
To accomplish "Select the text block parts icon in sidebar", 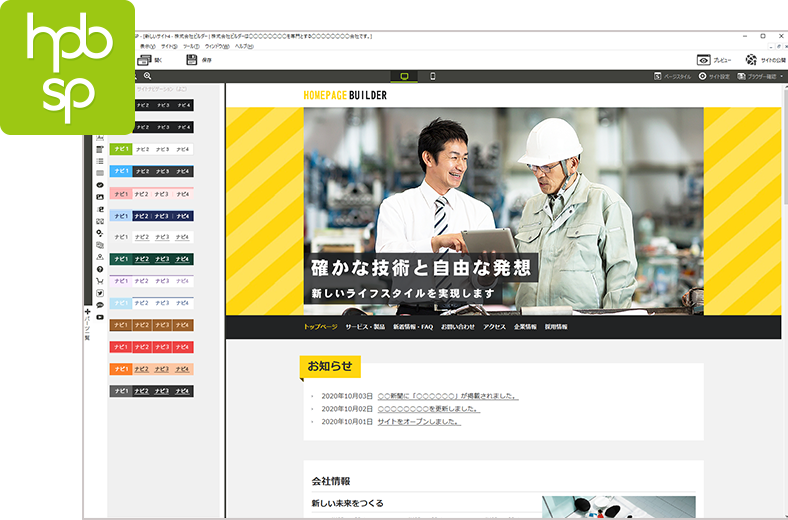I will pyautogui.click(x=100, y=149).
